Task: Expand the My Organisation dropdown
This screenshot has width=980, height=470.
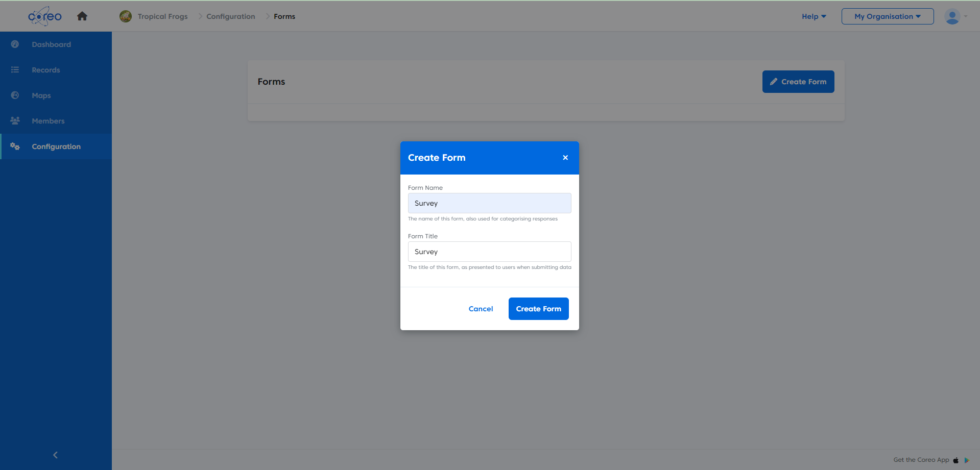Action: [x=887, y=16]
